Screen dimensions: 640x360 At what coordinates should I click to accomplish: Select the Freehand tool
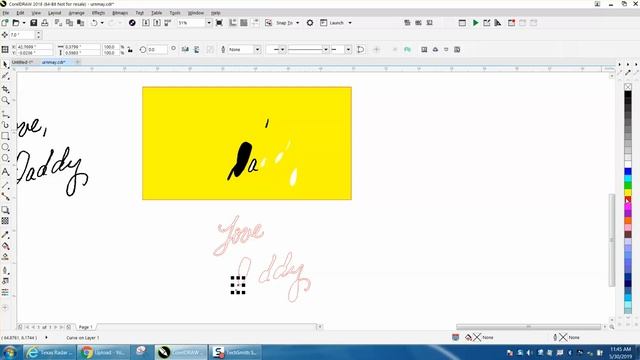coord(5,115)
